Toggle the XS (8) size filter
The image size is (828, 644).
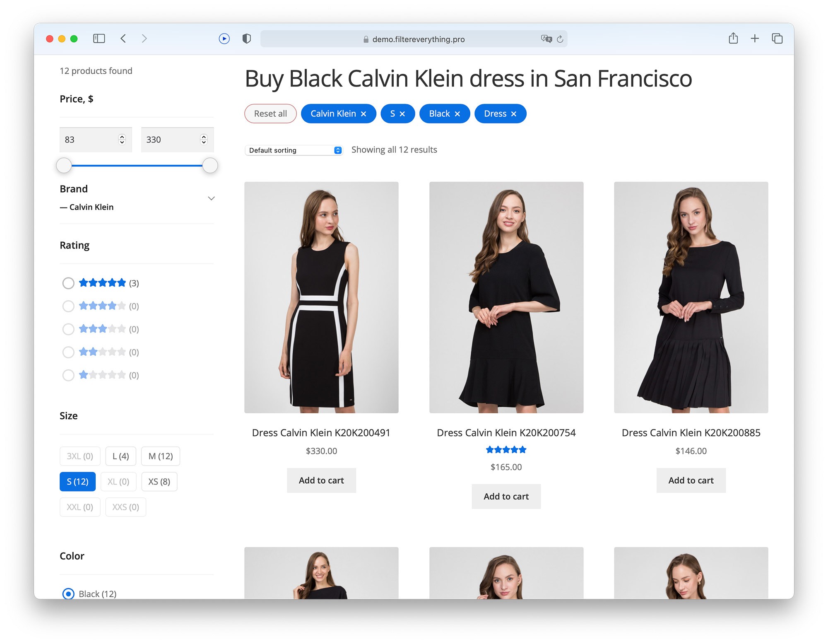159,482
